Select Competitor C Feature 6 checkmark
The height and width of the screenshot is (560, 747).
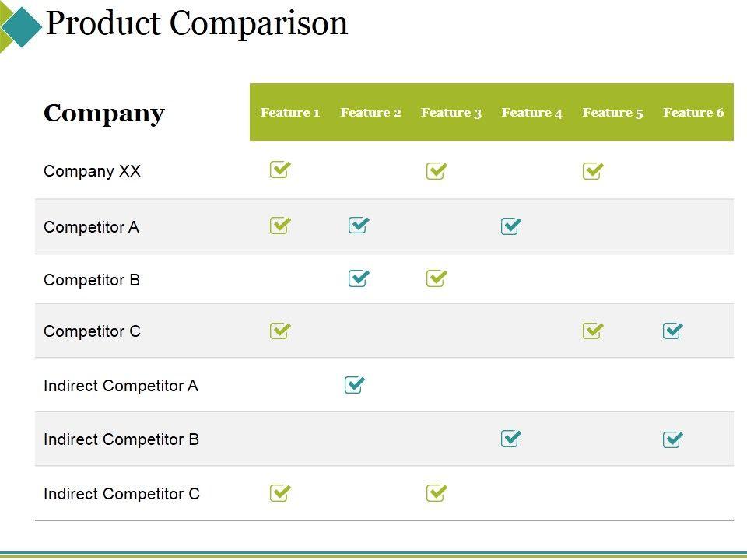[673, 331]
